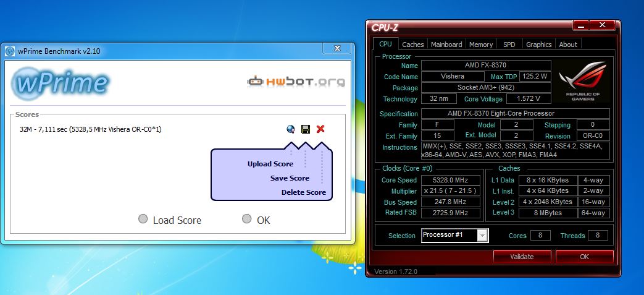The height and width of the screenshot is (295, 644).
Task: Click the OK button in CPU-Z
Action: pos(585,257)
